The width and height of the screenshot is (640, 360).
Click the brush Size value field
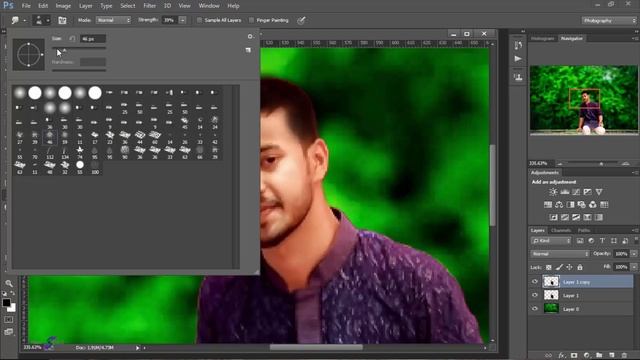(93, 39)
